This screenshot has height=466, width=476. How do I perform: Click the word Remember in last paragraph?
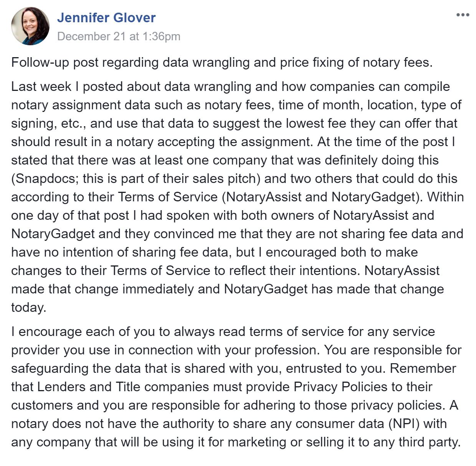click(x=423, y=369)
